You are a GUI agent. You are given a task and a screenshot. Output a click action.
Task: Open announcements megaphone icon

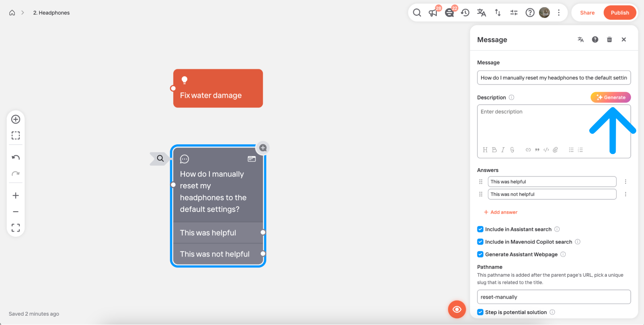point(433,13)
